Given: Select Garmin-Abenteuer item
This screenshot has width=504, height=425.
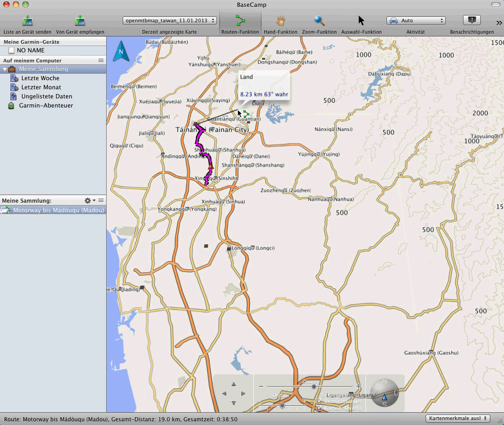Looking at the screenshot, I should [46, 106].
